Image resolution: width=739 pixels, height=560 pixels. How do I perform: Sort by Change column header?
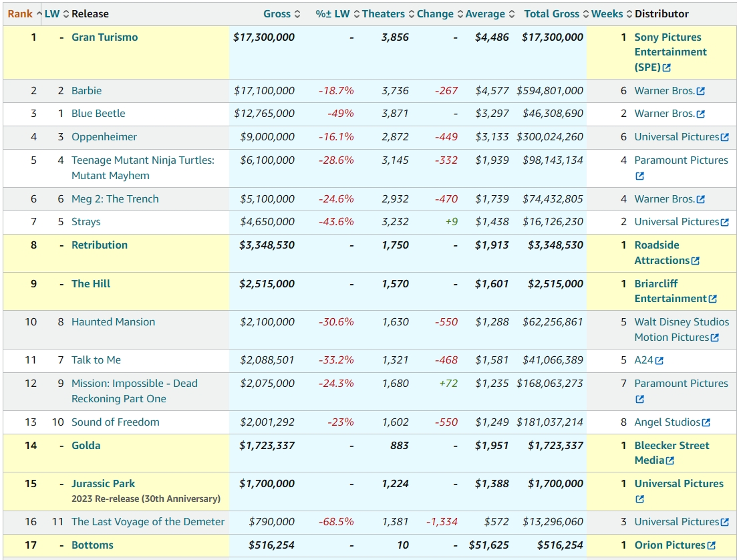click(440, 14)
